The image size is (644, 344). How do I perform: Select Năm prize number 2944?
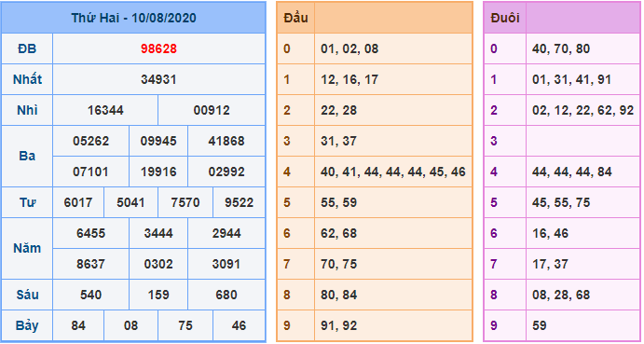tap(226, 233)
